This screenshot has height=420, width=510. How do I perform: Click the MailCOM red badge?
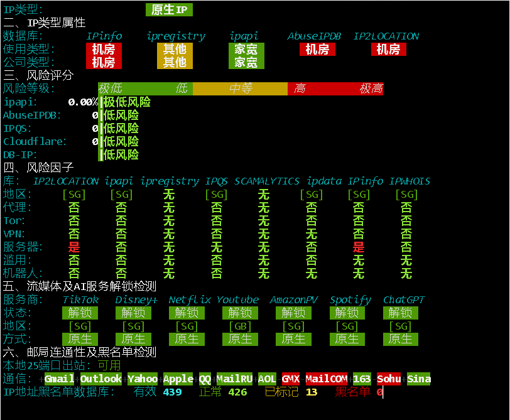[326, 379]
